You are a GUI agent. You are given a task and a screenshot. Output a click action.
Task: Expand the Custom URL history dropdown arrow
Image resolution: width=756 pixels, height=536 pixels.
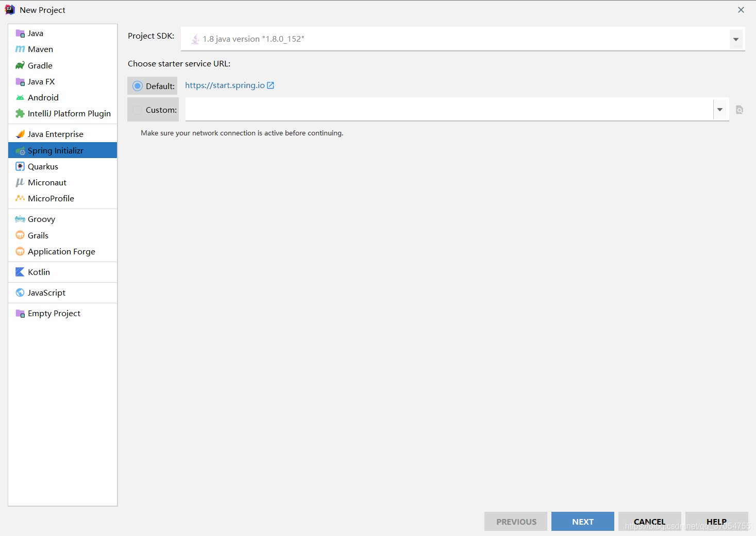pyautogui.click(x=720, y=109)
